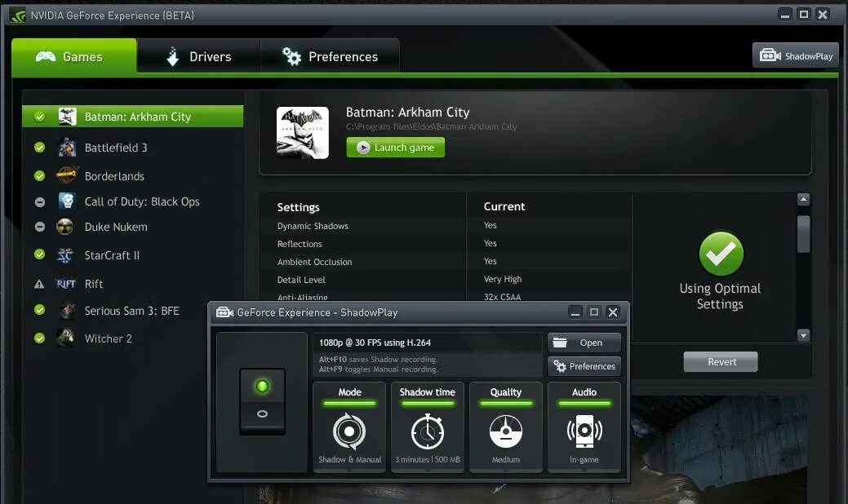Click the ShadowPlay button at top right
This screenshot has height=504, width=848.
[x=796, y=55]
